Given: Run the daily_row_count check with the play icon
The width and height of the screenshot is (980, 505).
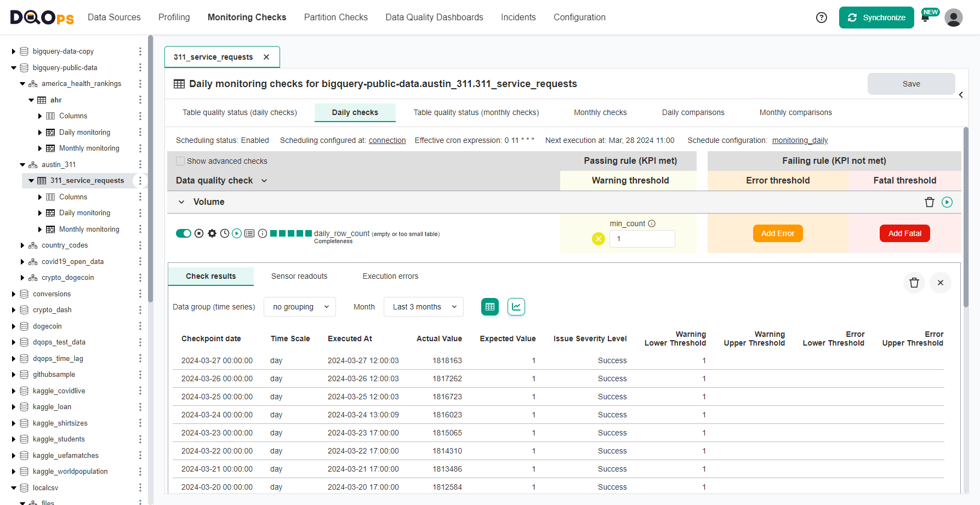Looking at the screenshot, I should (237, 233).
